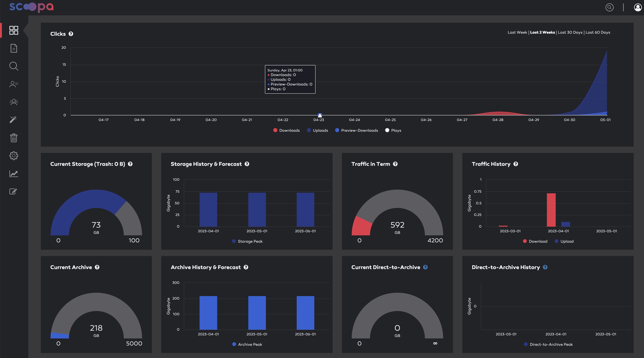The height and width of the screenshot is (358, 644).
Task: Toggle Preview-Downloads series in legend
Action: [357, 130]
